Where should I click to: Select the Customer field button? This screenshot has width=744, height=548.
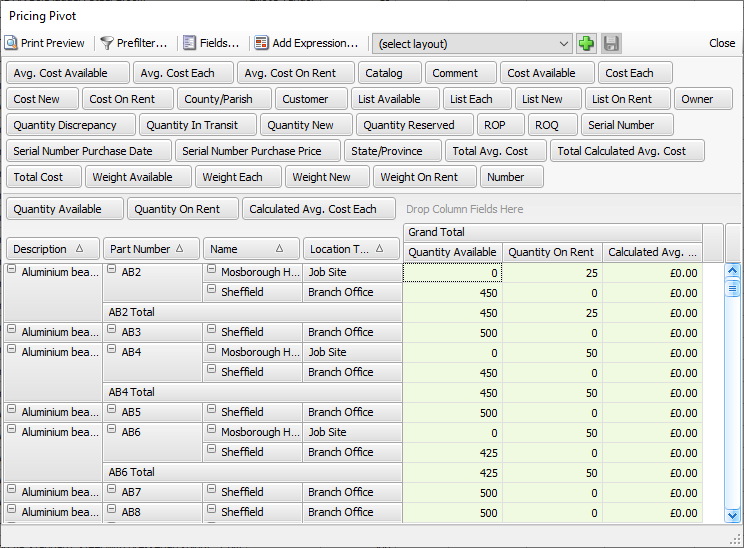(311, 99)
